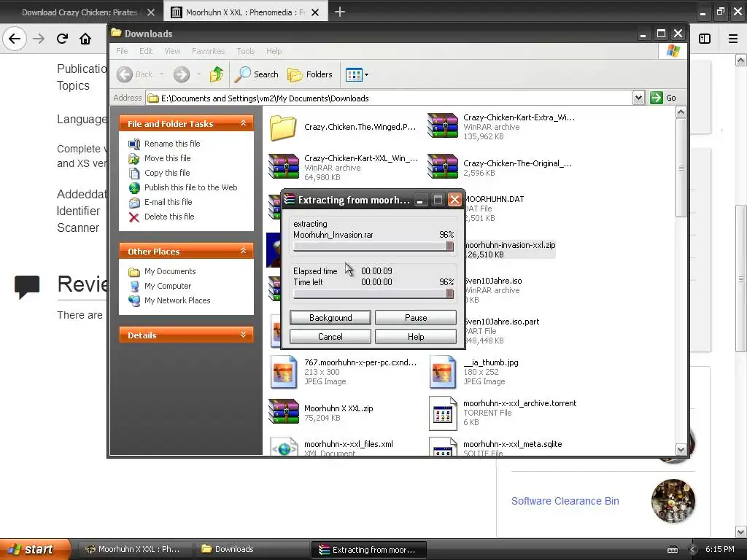Viewport: 747px width, 560px height.
Task: Open the Tools menu
Action: [x=245, y=51]
